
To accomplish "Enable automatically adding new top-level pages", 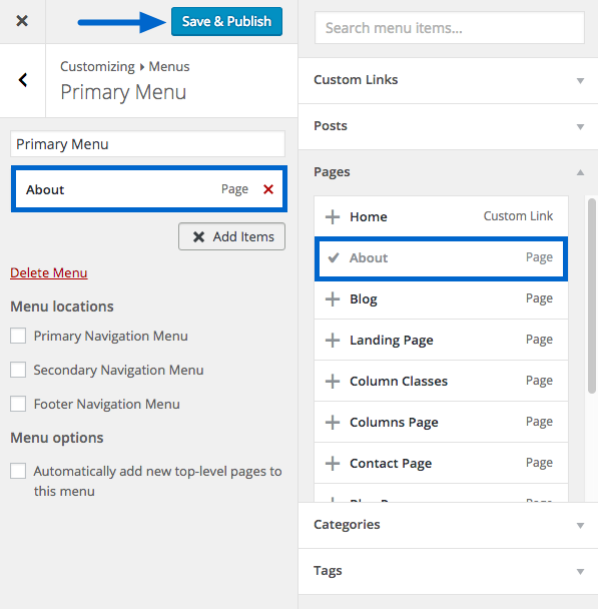I will click(18, 471).
